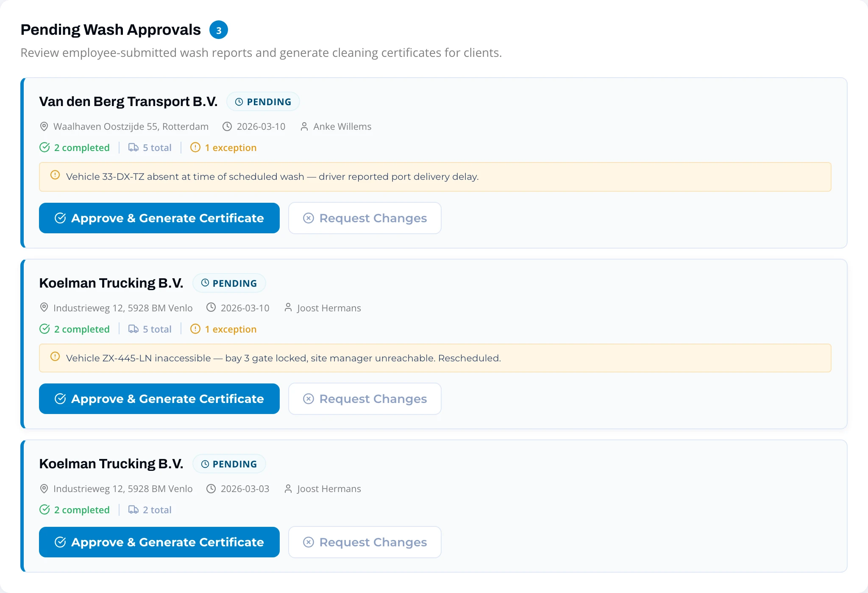Click warning icon in Vehicle 33-DX-TZ notice
Viewport: 868px width, 593px height.
(55, 175)
